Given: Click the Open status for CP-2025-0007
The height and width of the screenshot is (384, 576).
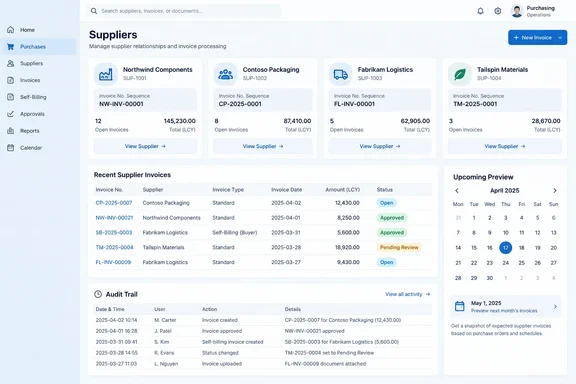Looking at the screenshot, I should 386,203.
